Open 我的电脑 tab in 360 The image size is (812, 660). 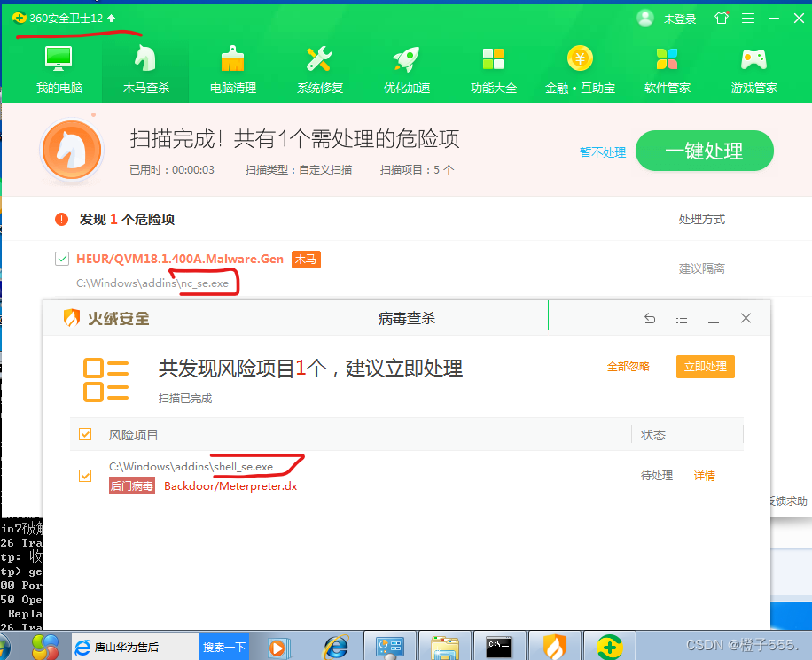(x=59, y=70)
